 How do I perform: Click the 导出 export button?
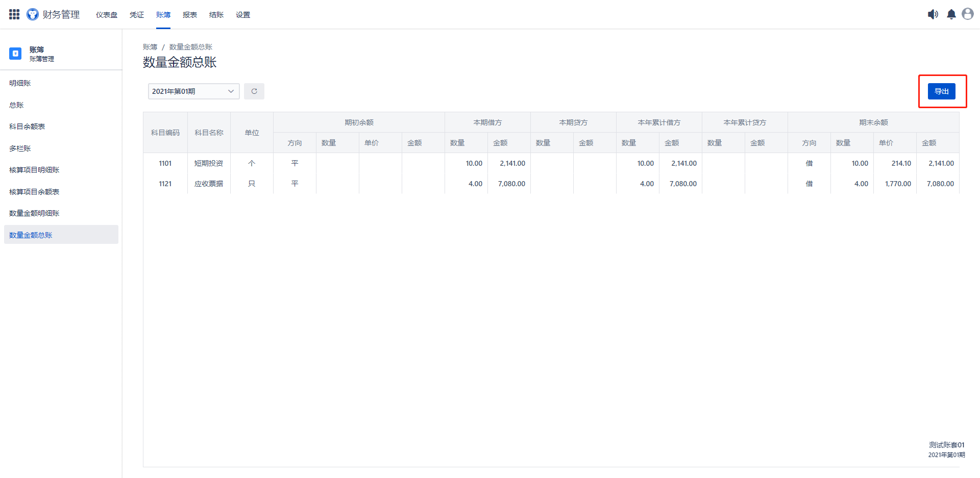pos(941,91)
